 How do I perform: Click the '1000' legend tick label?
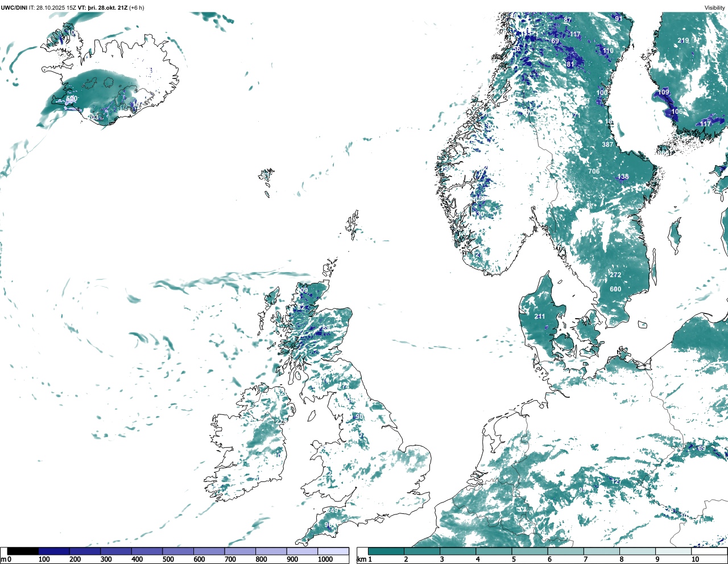(325, 559)
